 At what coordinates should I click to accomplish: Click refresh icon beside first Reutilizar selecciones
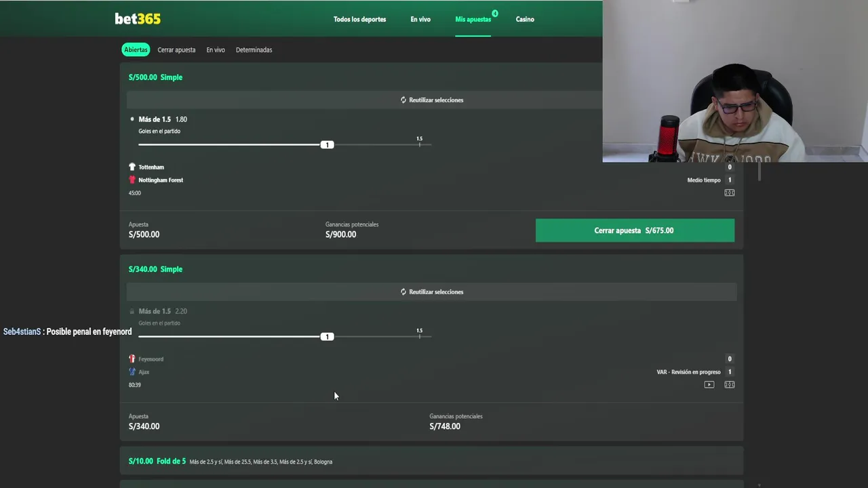403,100
